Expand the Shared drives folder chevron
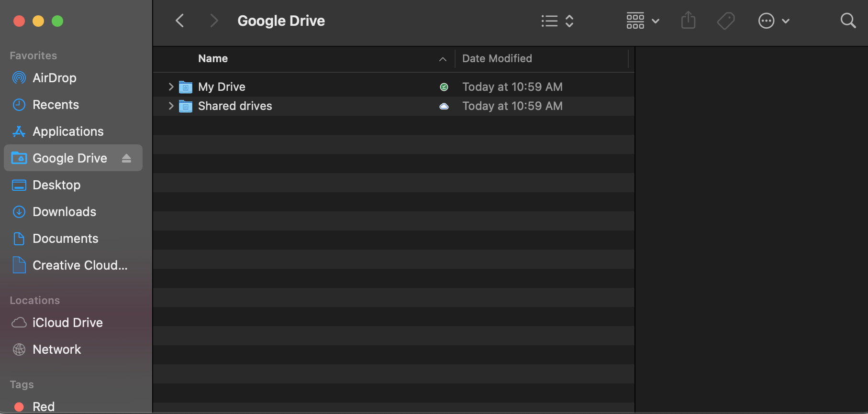 171,106
